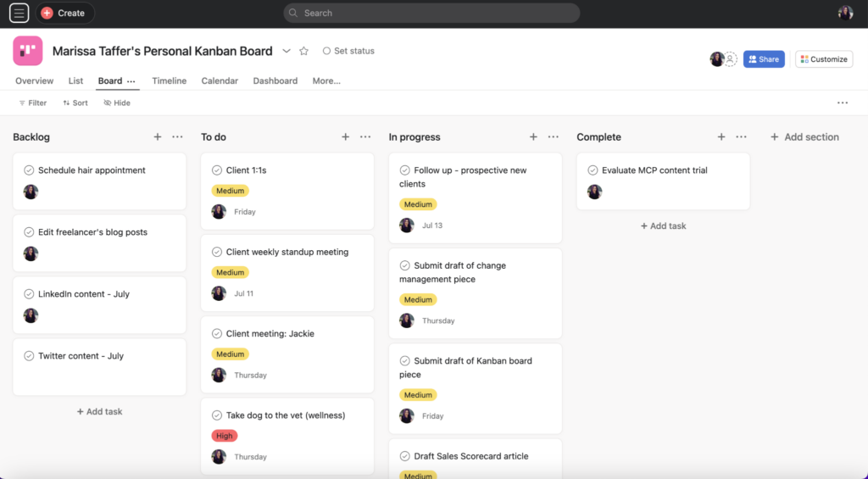
Task: Click assignee avatar on Edit freelancer's blog posts
Action: click(x=31, y=253)
